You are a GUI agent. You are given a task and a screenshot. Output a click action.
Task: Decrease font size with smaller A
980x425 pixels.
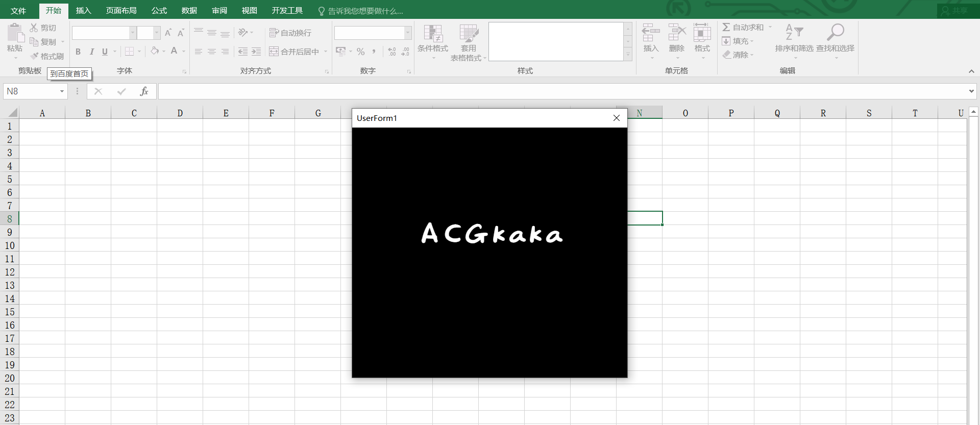click(x=181, y=33)
